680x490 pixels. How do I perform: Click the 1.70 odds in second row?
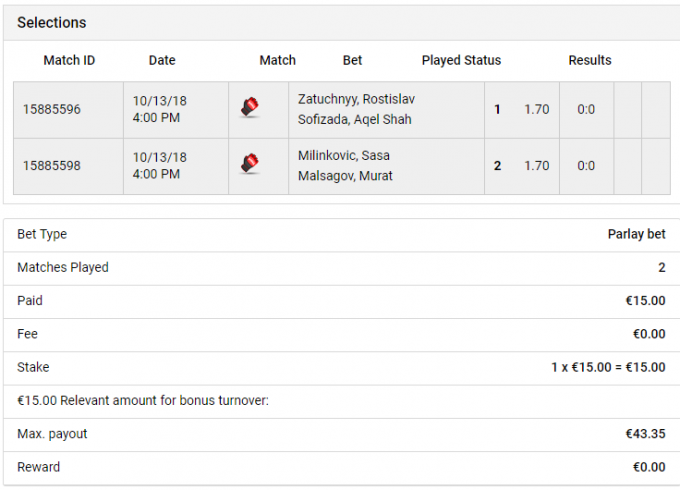[536, 166]
